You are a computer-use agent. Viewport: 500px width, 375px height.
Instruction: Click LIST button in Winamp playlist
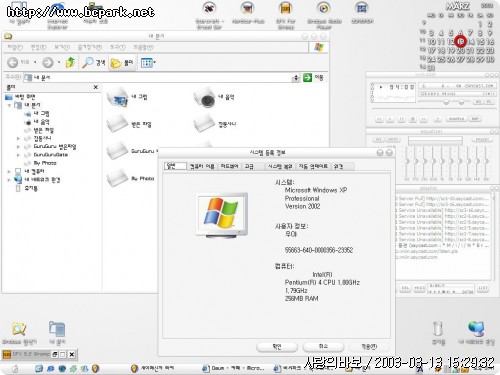tap(483, 288)
